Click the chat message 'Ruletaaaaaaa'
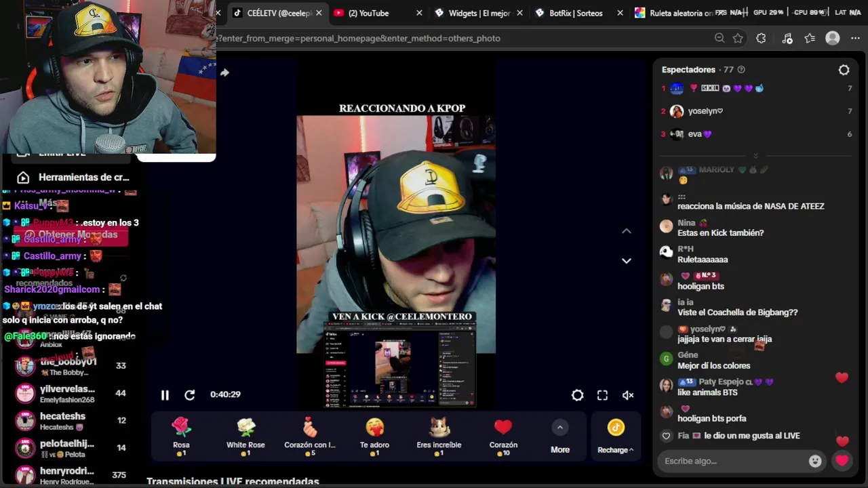Image resolution: width=868 pixels, height=488 pixels. pos(703,260)
